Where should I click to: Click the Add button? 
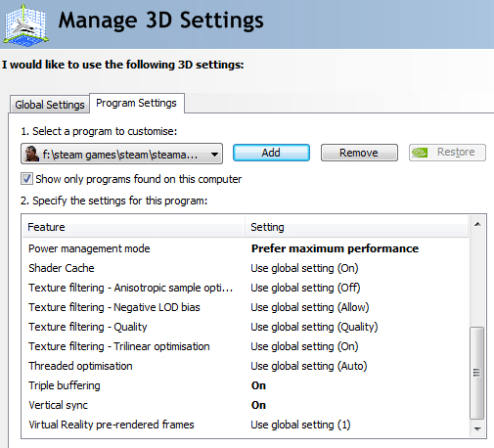[x=271, y=153]
